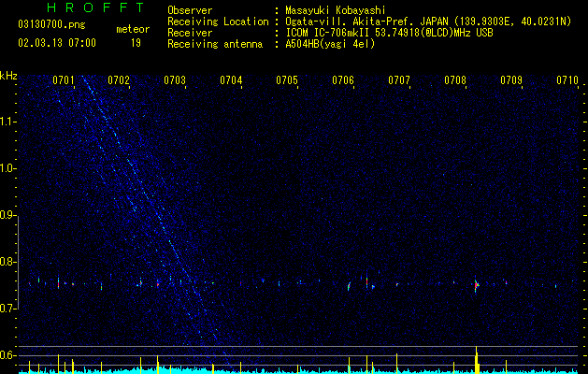Screen dimensions: 588x374
Task: Click the 0705 time marker
Action: coord(287,80)
